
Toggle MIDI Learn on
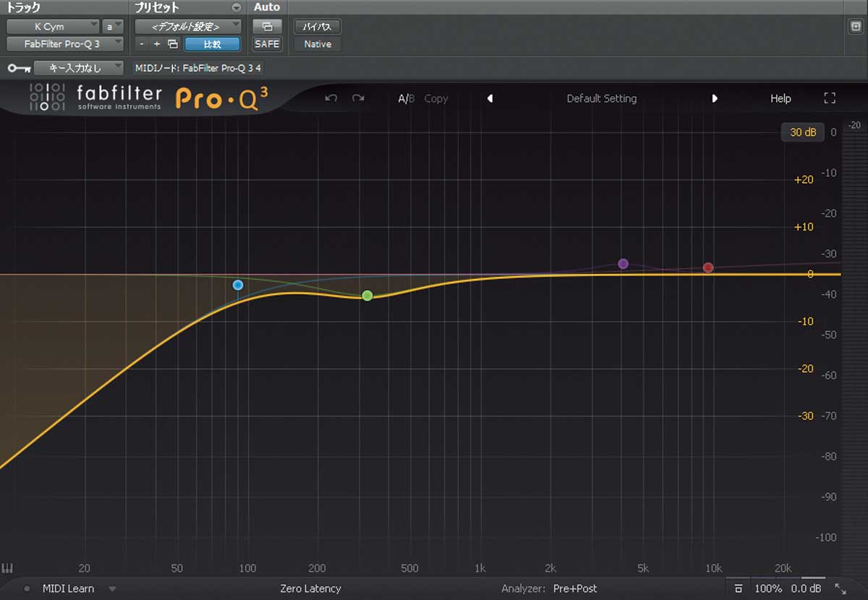(68, 588)
